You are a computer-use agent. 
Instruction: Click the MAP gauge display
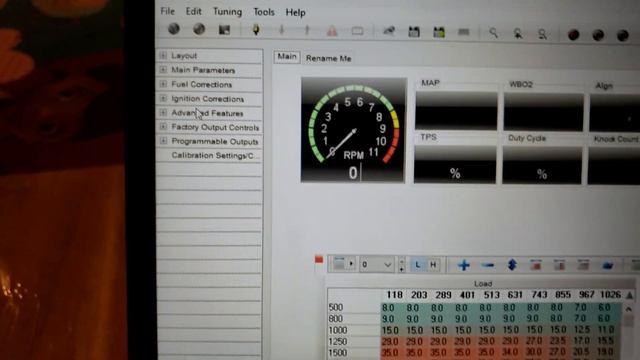click(456, 111)
